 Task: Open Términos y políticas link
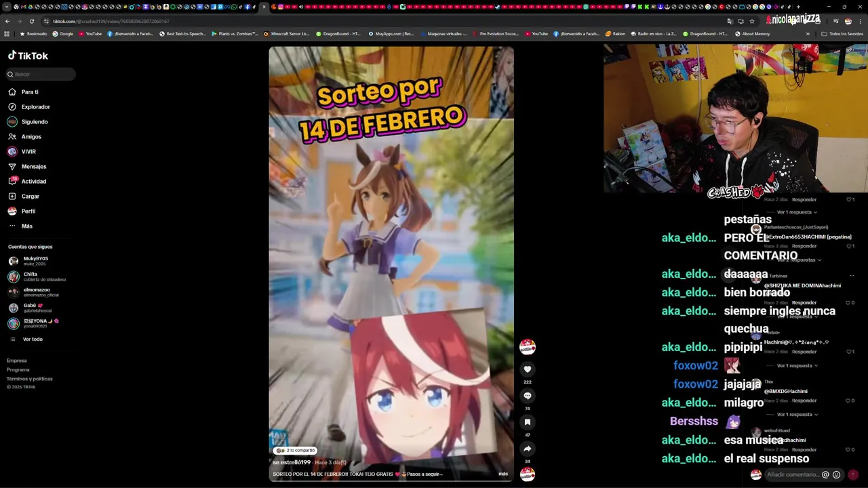tap(30, 378)
